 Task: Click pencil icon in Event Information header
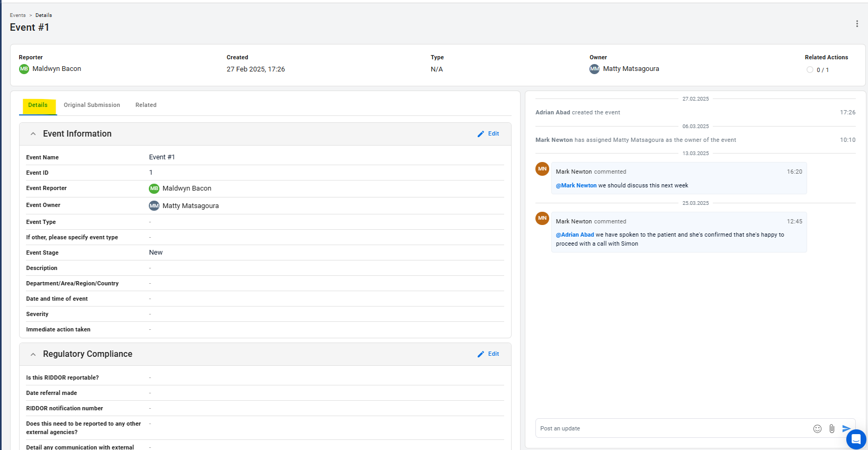(x=481, y=134)
